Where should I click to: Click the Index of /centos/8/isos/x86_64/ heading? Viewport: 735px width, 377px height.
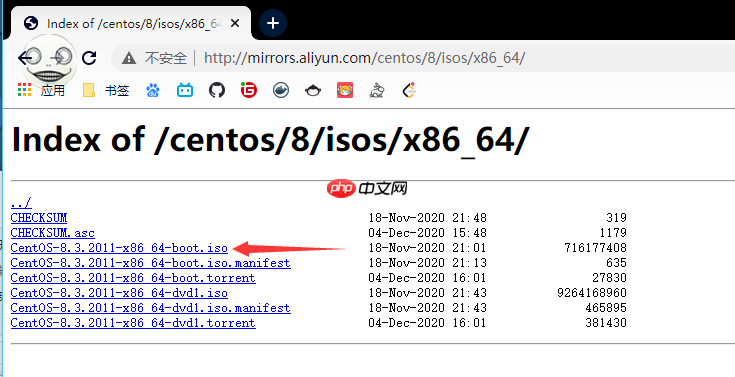click(270, 140)
